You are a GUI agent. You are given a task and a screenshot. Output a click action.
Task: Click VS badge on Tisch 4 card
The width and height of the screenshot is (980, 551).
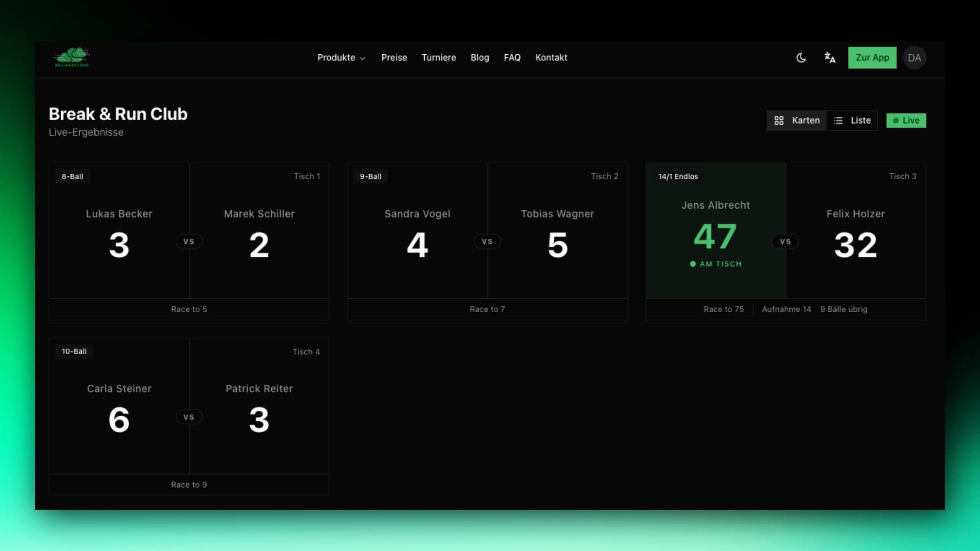point(189,417)
